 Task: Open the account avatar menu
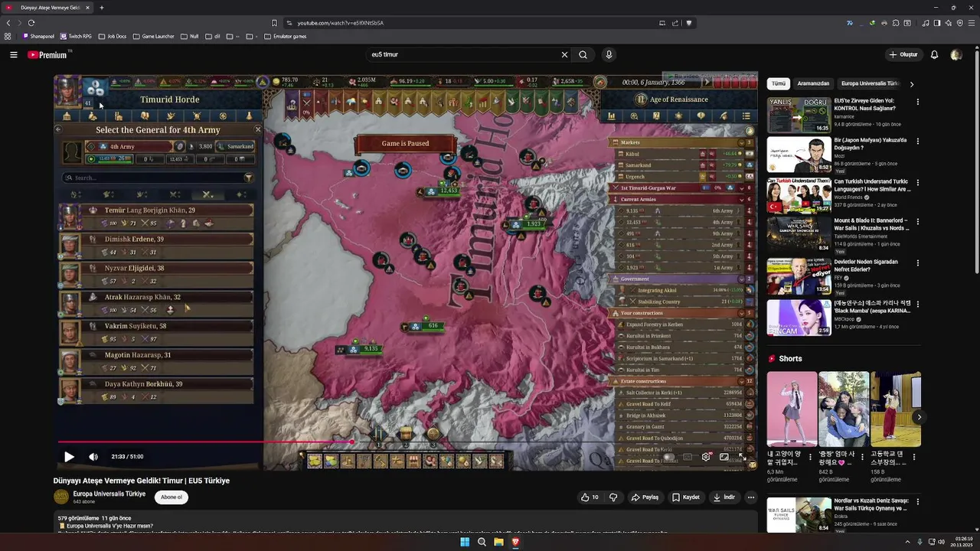(956, 55)
